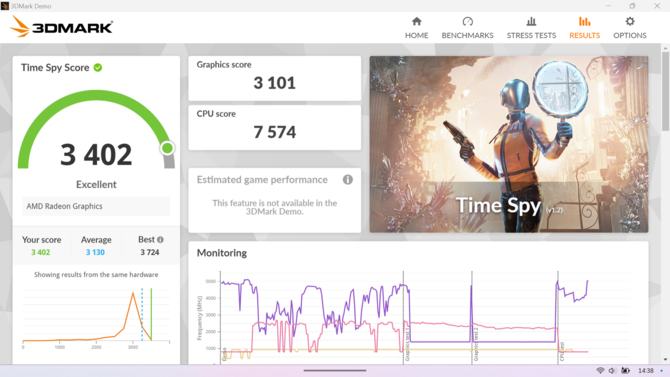Image resolution: width=670 pixels, height=377 pixels.
Task: Open Stress Tests bar chart icon
Action: pyautogui.click(x=531, y=21)
